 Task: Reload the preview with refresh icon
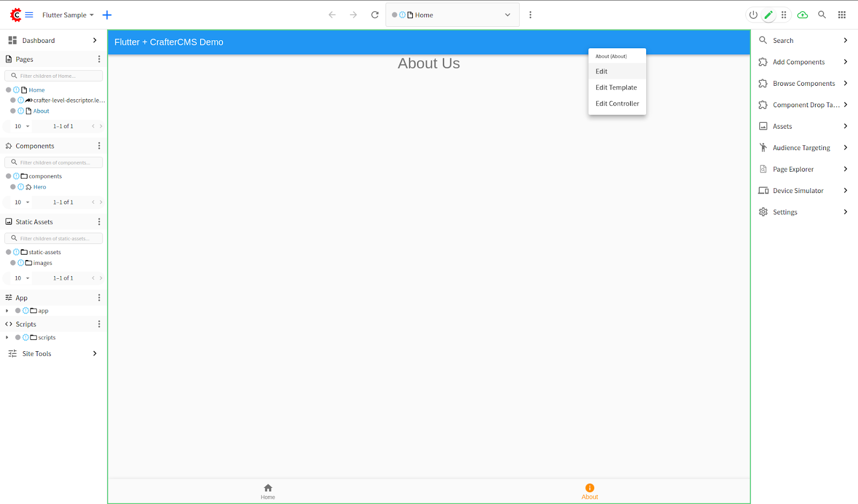tap(375, 15)
